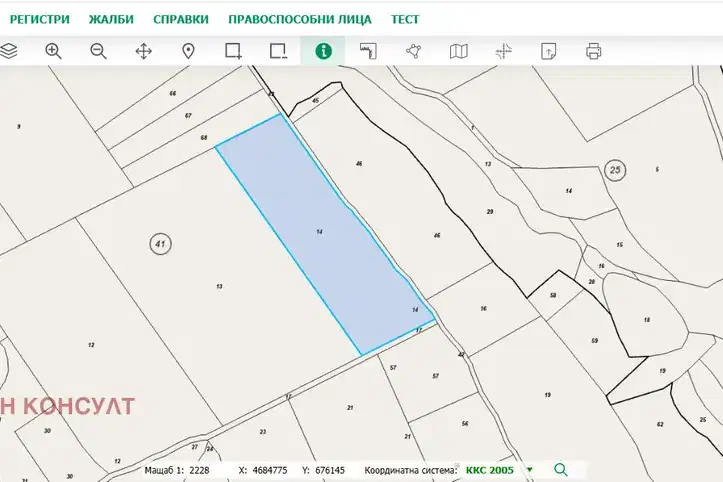Screen dimensions: 723x482
Task: Select parcel labeled 24
Action: click(210, 449)
